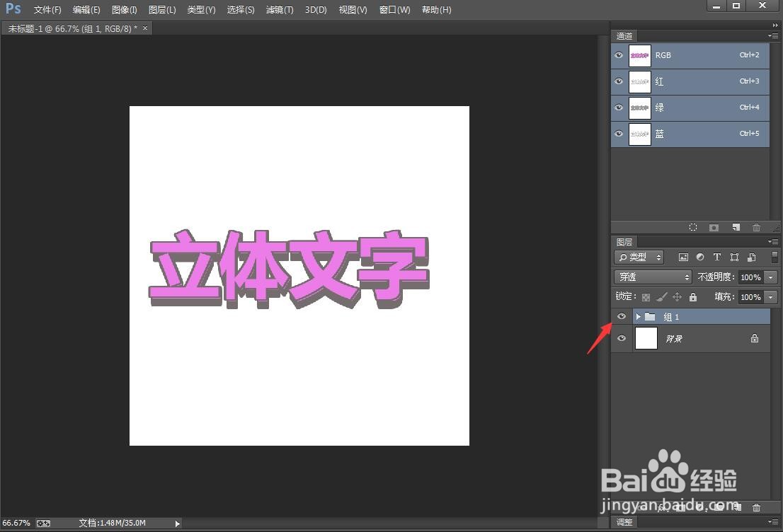783x532 pixels.
Task: Click the 66.67% zoom field
Action: click(x=16, y=523)
